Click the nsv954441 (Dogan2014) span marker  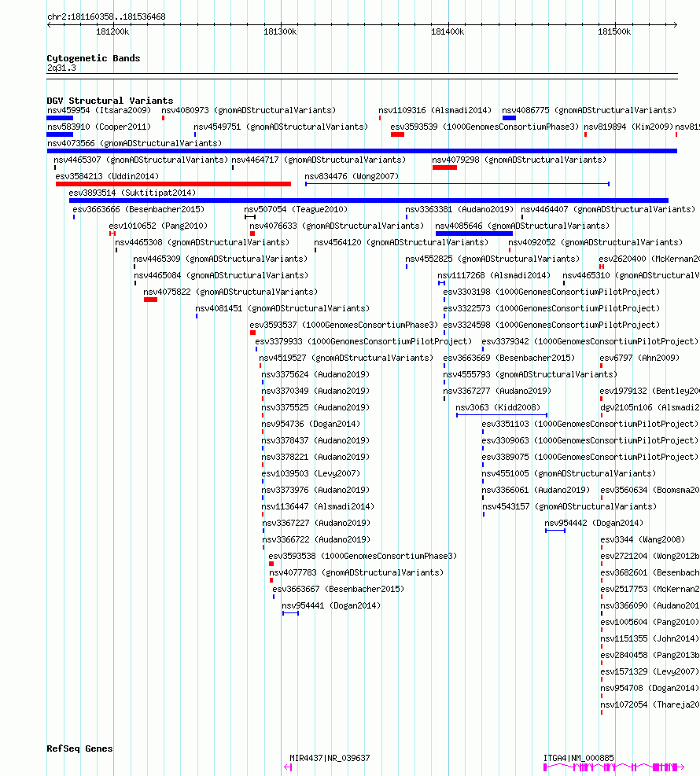coord(290,613)
